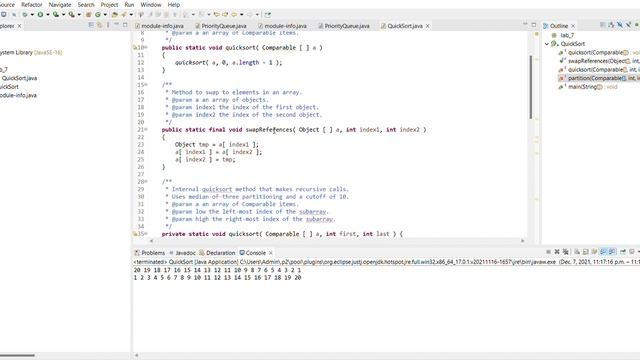Minimize the editor area with its minimize icon
Viewport: 640px width, 360px height.
(x=525, y=25)
